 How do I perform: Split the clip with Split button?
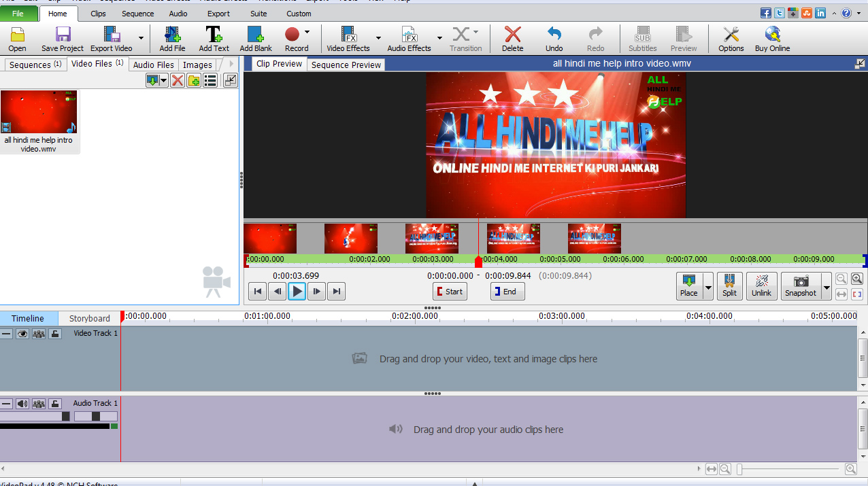[x=729, y=285]
